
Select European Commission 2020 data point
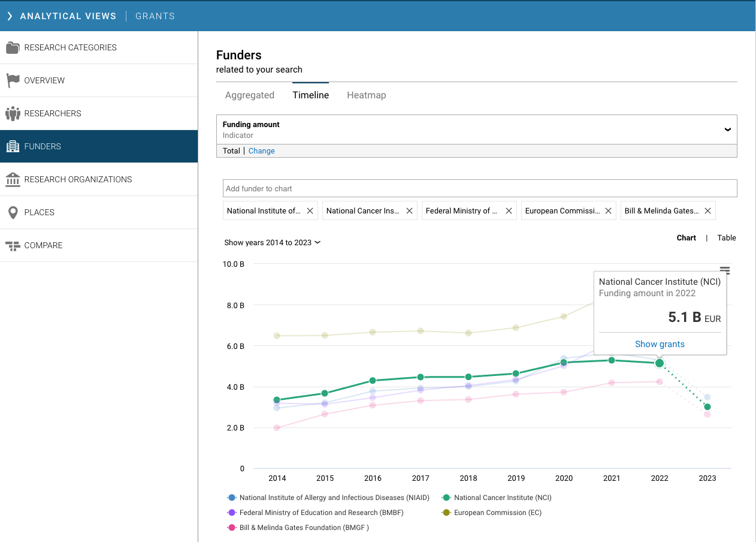(564, 317)
